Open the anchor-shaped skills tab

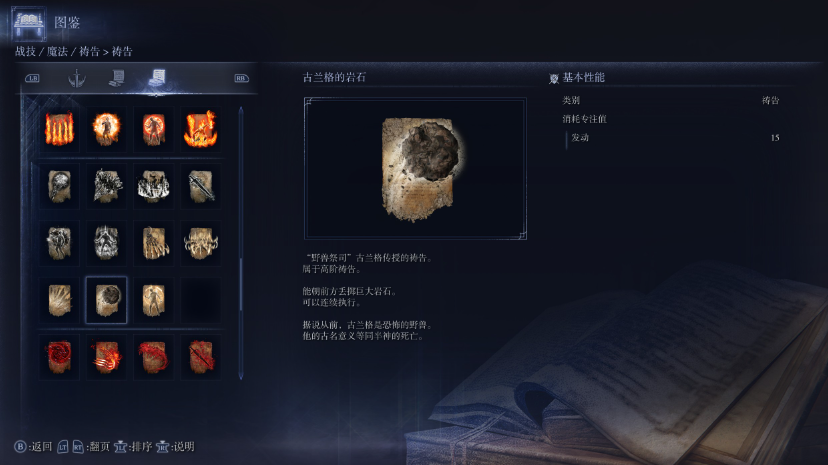77,79
